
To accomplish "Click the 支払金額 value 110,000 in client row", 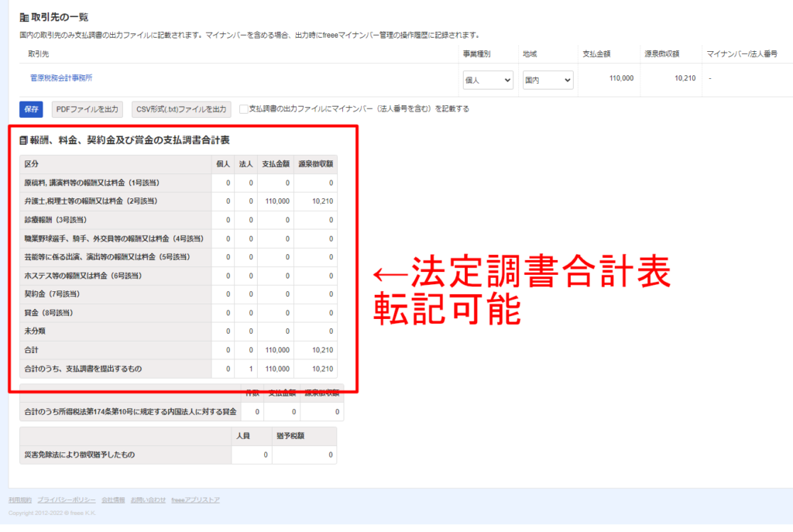I will click(x=621, y=78).
